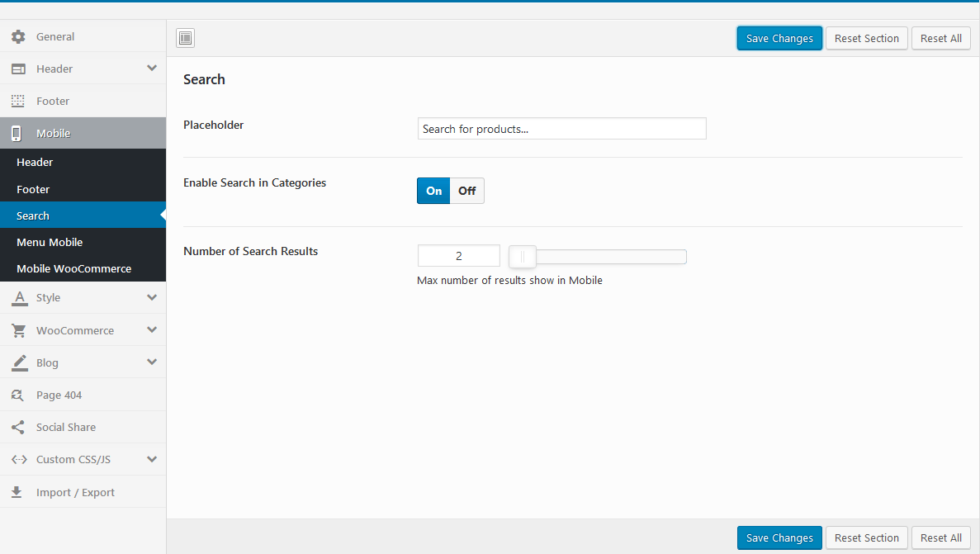The width and height of the screenshot is (980, 554).
Task: Click the WooCommerce cart icon
Action: point(19,331)
